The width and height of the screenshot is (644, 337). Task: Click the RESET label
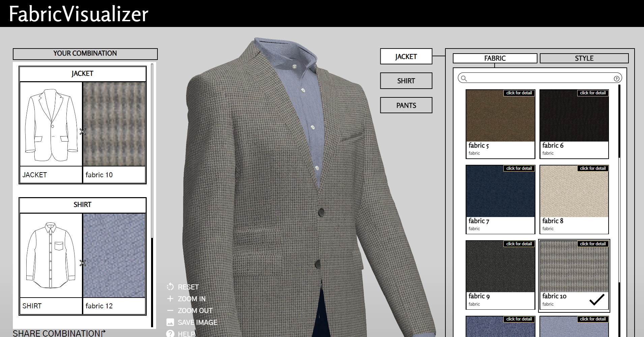click(188, 287)
